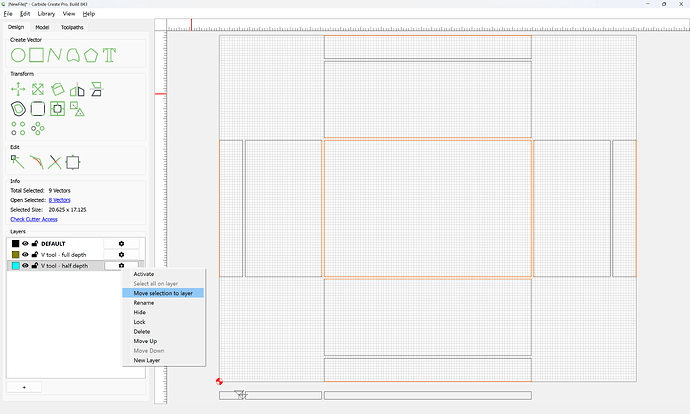The image size is (690, 414).
Task: Toggle visibility of V tool - half depth layer
Action: pyautogui.click(x=25, y=266)
